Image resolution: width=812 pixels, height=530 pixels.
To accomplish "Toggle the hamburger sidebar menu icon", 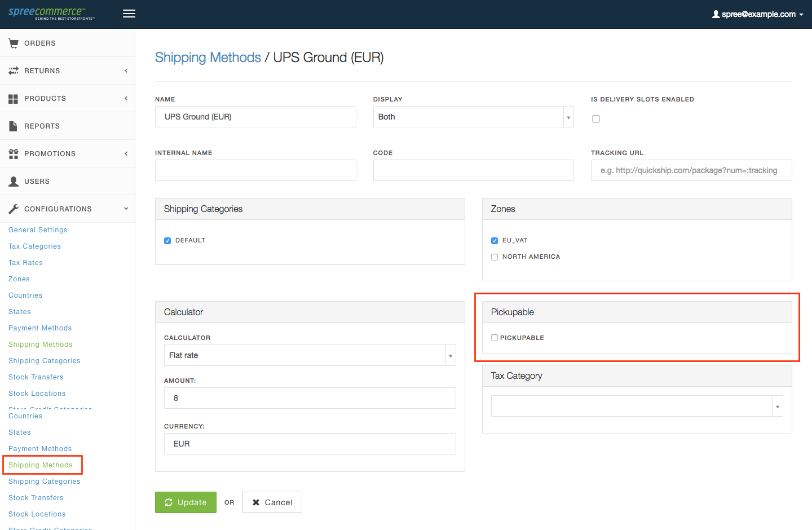I will [x=129, y=14].
